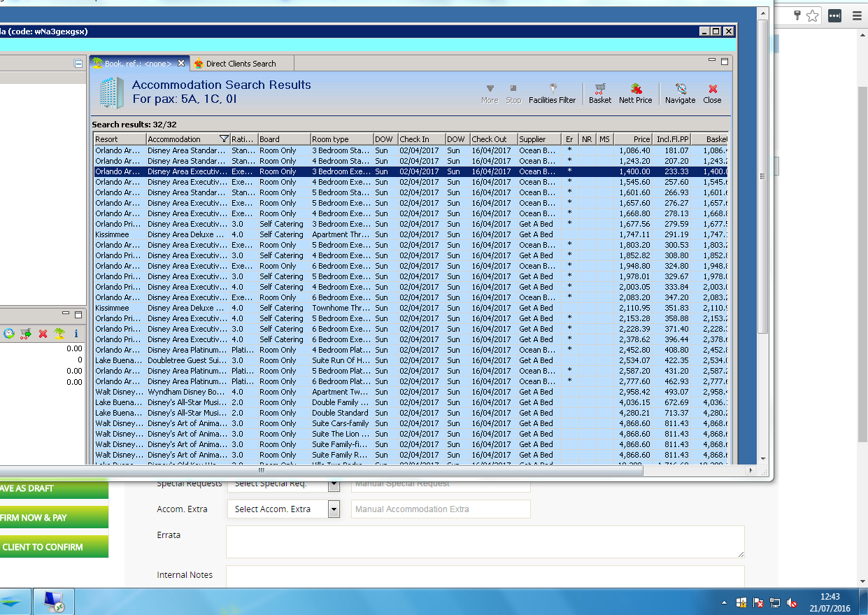Click the Internal Notes text area
The width and height of the screenshot is (868, 615).
pyautogui.click(x=485, y=577)
